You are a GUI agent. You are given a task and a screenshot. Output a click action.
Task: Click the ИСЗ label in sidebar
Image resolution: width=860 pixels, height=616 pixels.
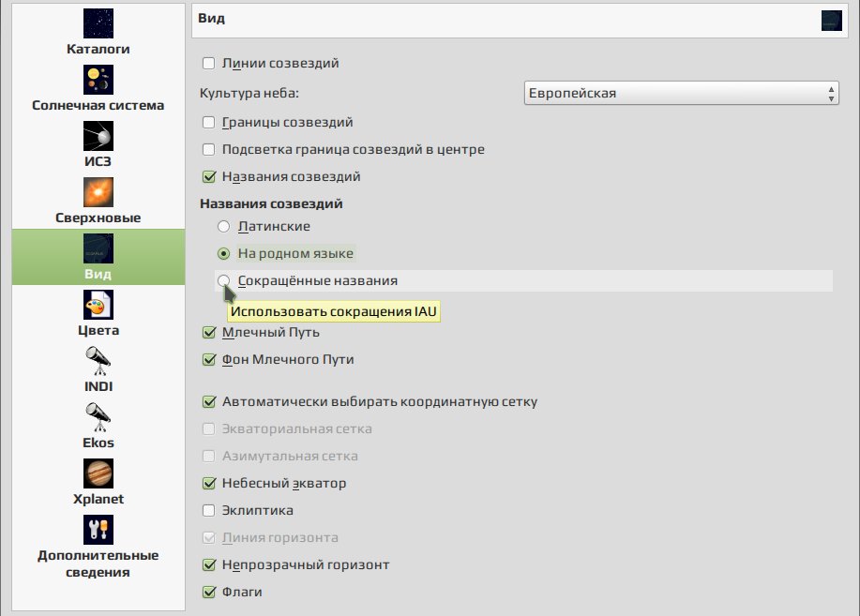(98, 161)
